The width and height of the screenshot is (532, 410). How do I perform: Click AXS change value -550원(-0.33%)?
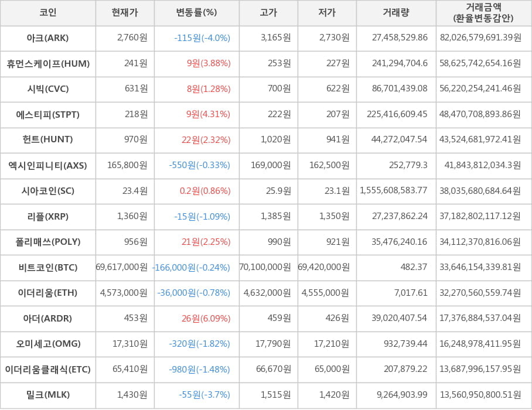click(x=199, y=165)
